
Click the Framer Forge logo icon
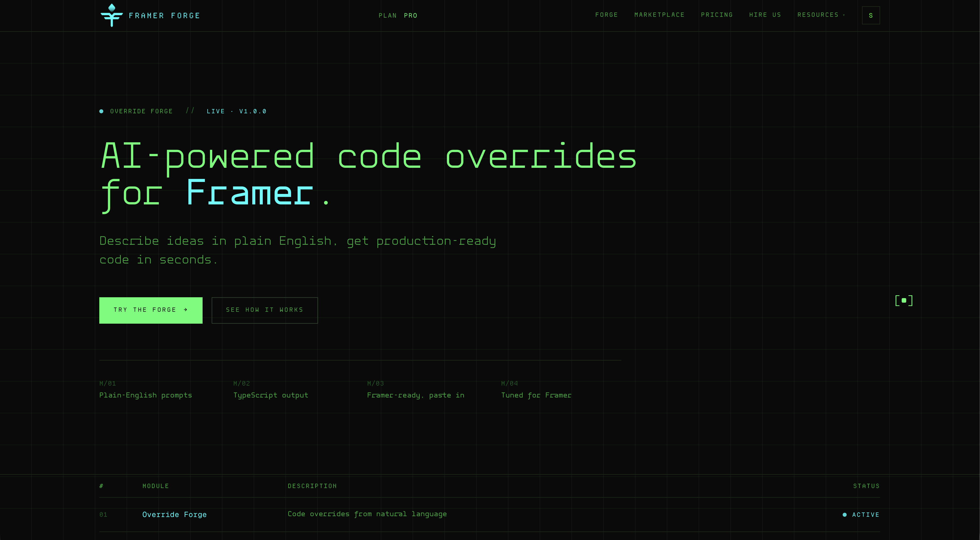tap(112, 15)
